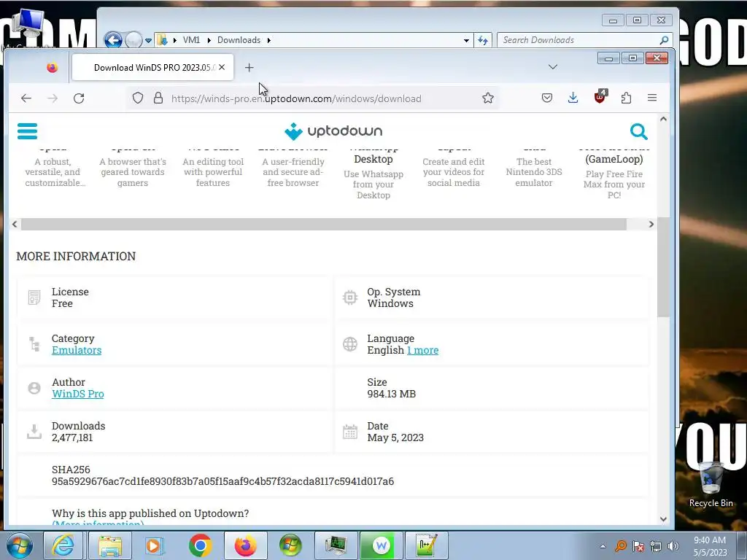Open the WinDS Pro author link
747x560 pixels.
click(77, 394)
